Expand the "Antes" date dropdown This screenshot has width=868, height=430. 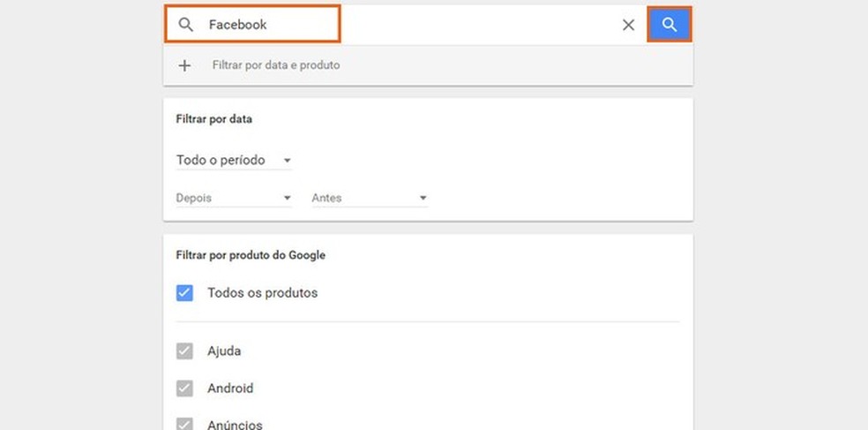point(370,199)
